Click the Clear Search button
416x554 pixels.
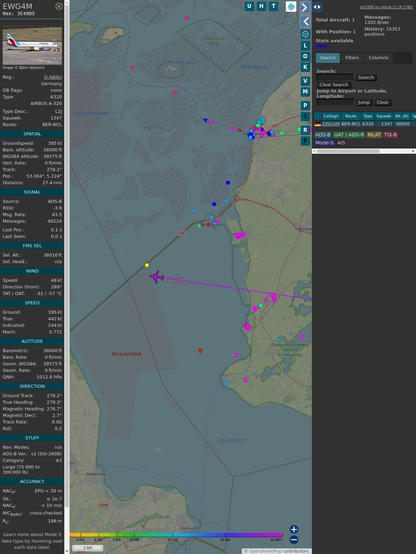[x=334, y=85]
